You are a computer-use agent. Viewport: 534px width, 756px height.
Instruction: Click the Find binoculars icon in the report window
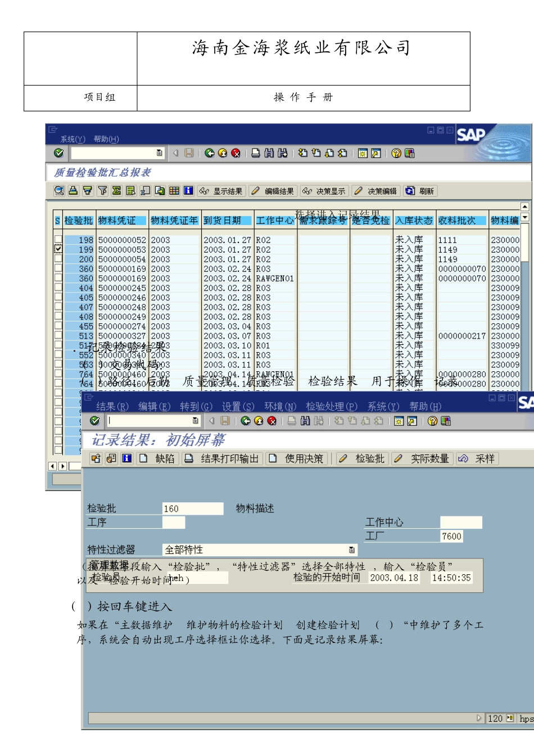point(269,153)
